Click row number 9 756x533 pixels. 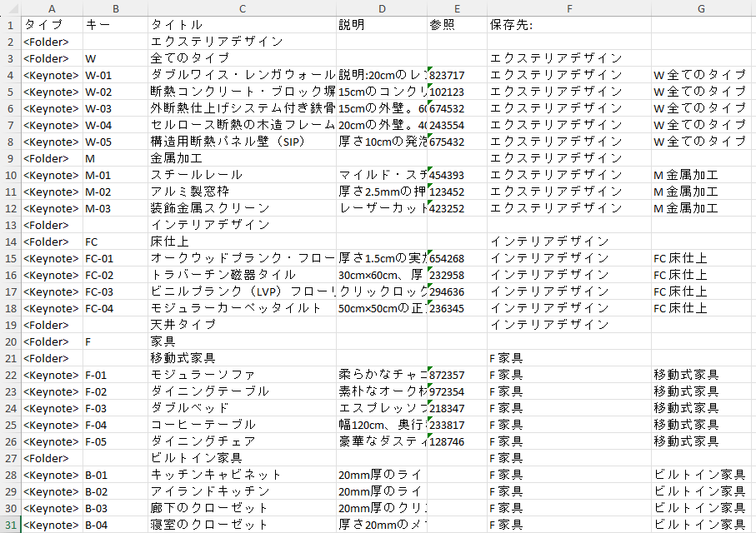click(x=10, y=158)
